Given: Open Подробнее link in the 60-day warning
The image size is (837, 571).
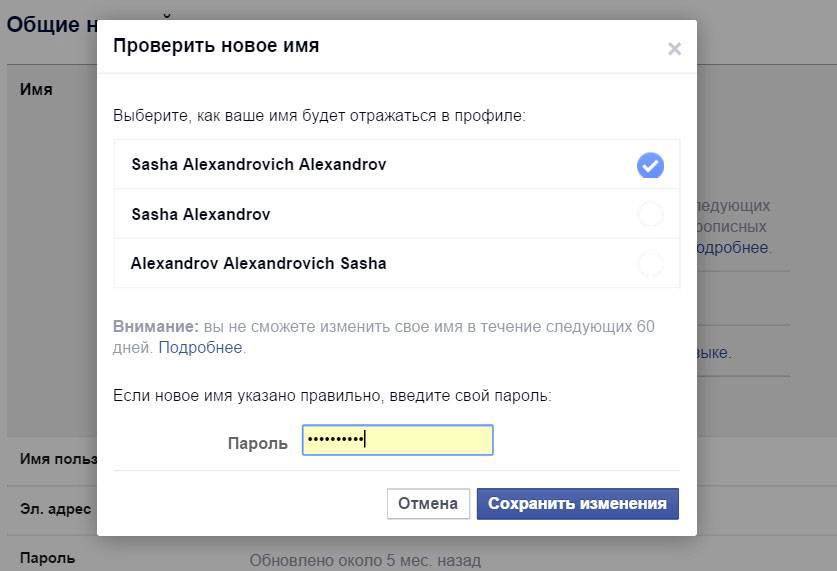Looking at the screenshot, I should [x=200, y=348].
